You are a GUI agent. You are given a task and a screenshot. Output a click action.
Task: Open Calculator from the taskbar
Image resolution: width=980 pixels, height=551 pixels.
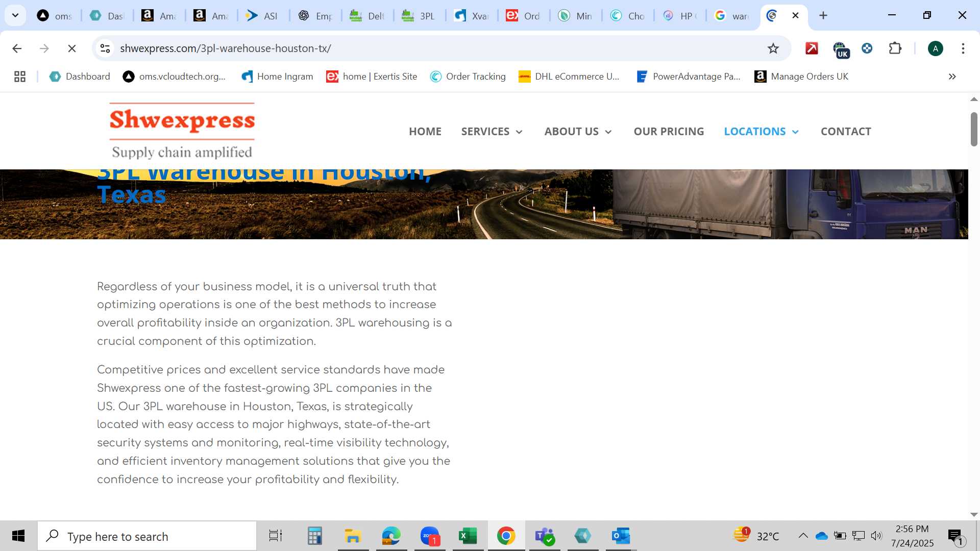[x=315, y=536]
